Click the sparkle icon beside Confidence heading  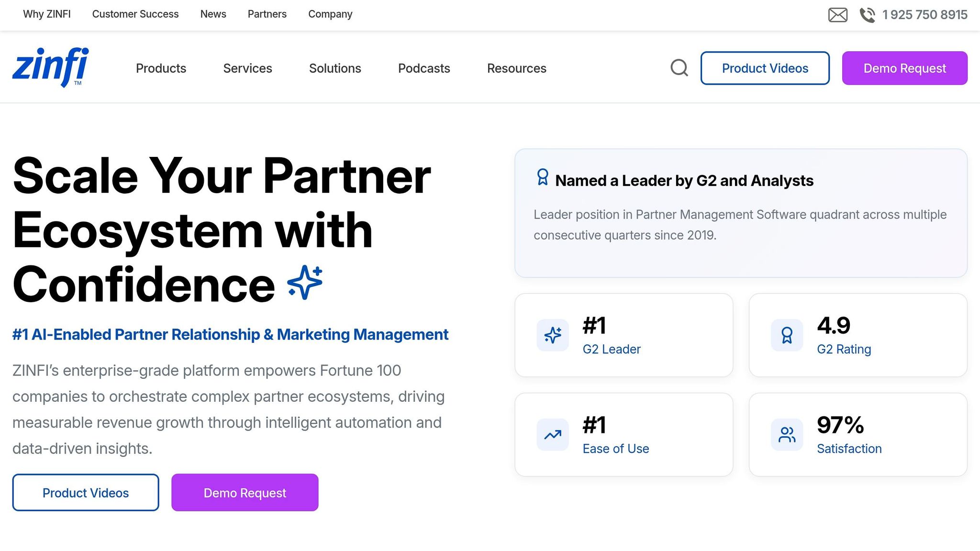(305, 283)
